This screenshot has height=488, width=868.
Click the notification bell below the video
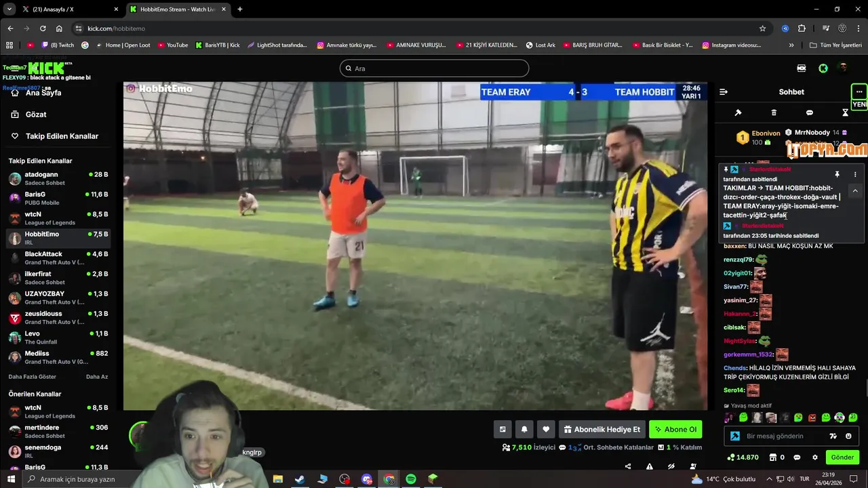tap(524, 429)
